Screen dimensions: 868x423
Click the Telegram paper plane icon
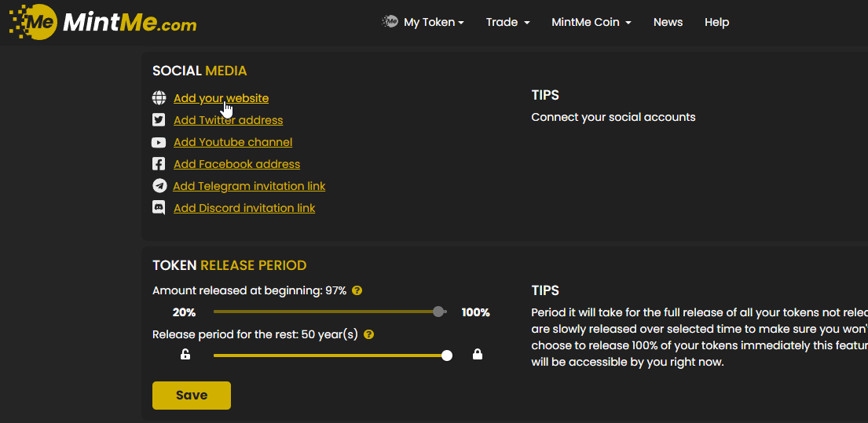pos(159,186)
